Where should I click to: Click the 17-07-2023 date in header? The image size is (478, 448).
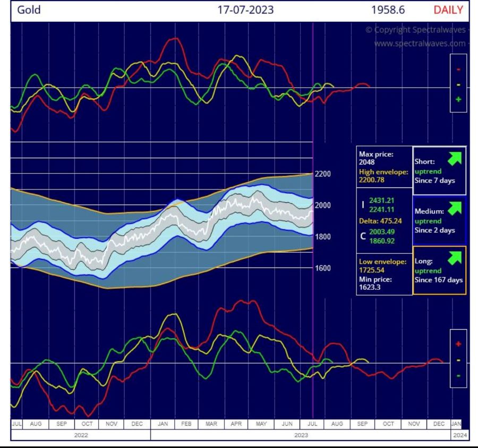coord(245,10)
